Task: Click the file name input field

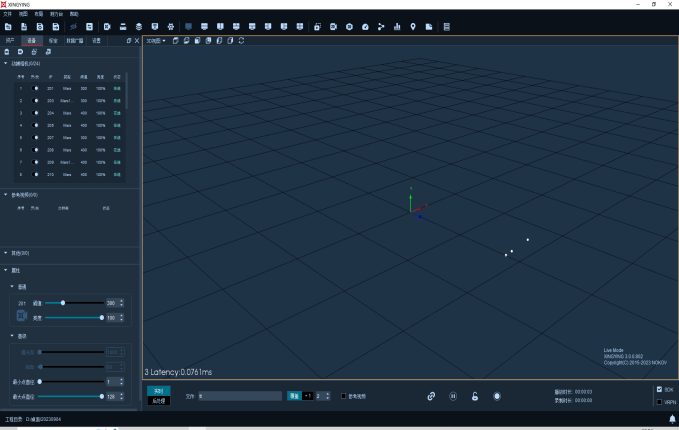Action: pos(240,396)
